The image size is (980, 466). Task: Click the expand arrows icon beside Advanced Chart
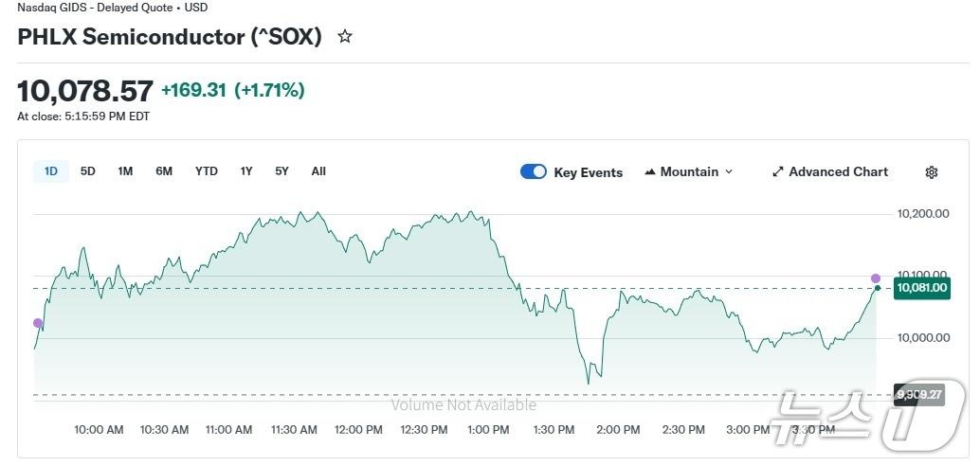click(778, 172)
